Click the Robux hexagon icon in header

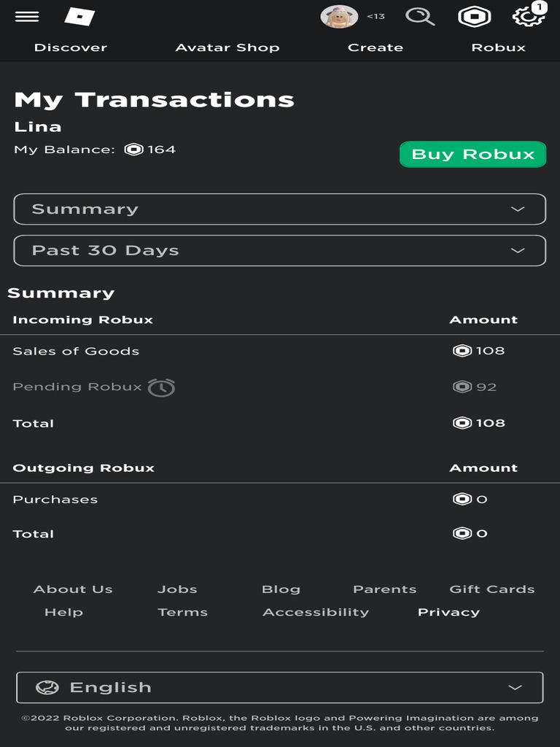click(x=474, y=16)
